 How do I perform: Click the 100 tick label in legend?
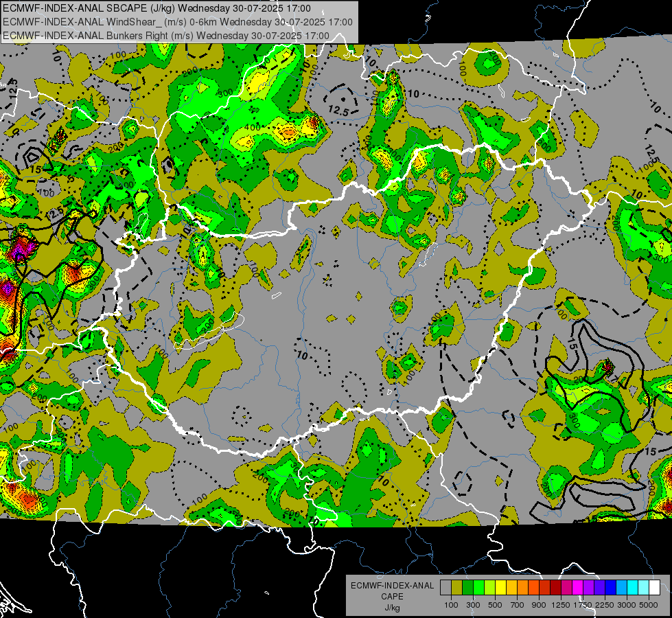pyautogui.click(x=451, y=605)
